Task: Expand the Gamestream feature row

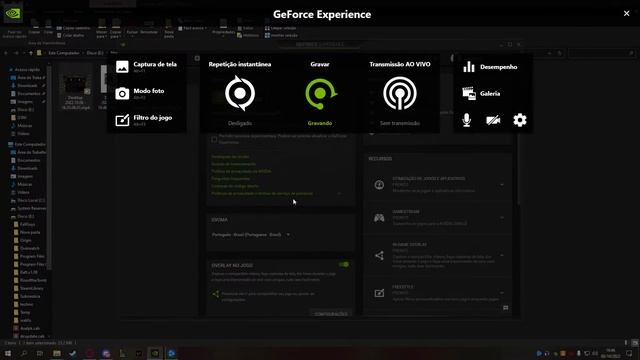Action: click(x=502, y=218)
